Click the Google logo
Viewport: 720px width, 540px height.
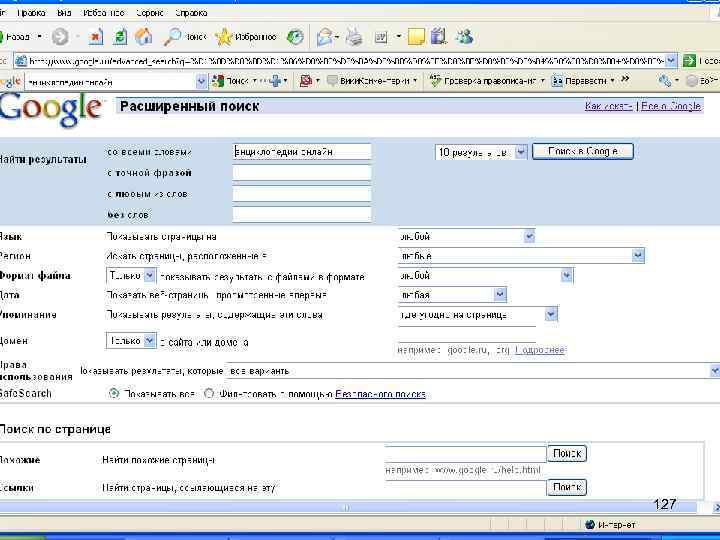pos(50,108)
